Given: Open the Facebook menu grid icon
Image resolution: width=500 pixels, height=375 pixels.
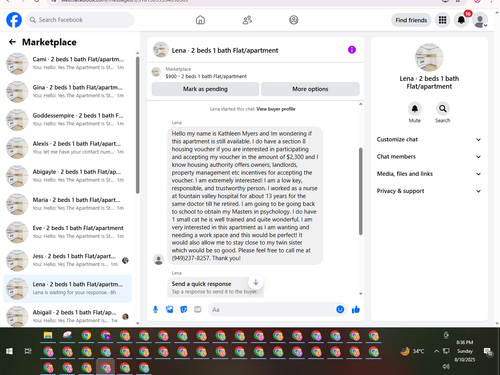Looking at the screenshot, I should 442,20.
